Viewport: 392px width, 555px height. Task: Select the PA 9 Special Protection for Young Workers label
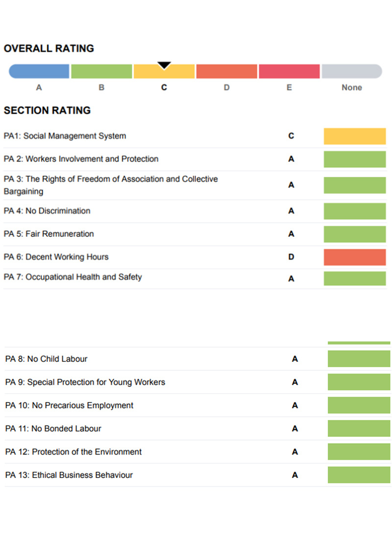click(x=85, y=382)
